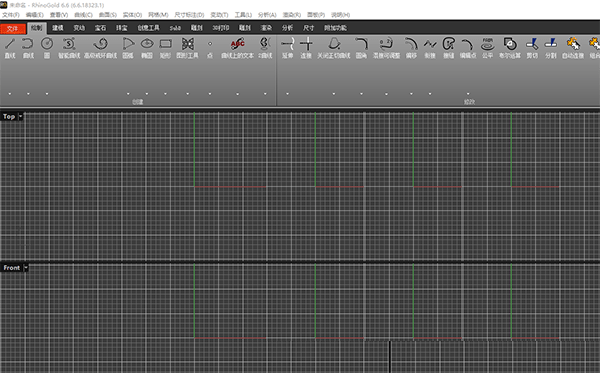The height and width of the screenshot is (373, 600).
Task: Select the spiral advanced curve tool
Action: 101,44
